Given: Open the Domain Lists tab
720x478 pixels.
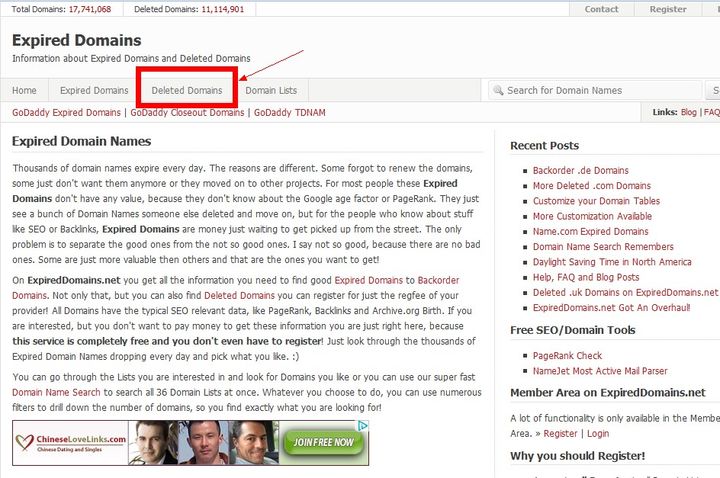Looking at the screenshot, I should pyautogui.click(x=271, y=90).
